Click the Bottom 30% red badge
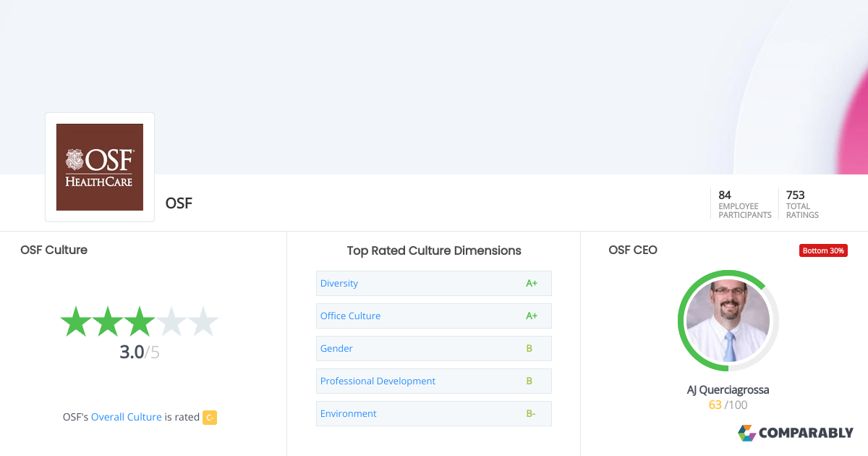Screen dimensions: 868x456 click(x=823, y=250)
